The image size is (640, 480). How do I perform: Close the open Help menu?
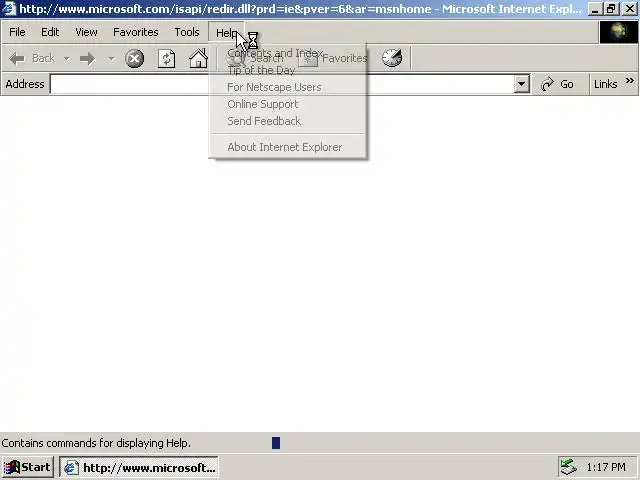226,32
